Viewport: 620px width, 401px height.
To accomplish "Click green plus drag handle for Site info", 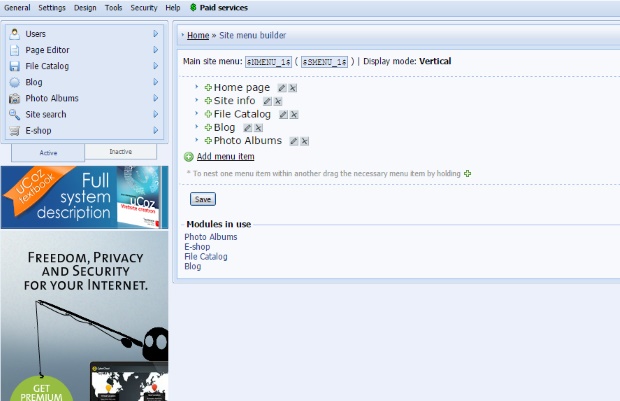I will click(208, 101).
